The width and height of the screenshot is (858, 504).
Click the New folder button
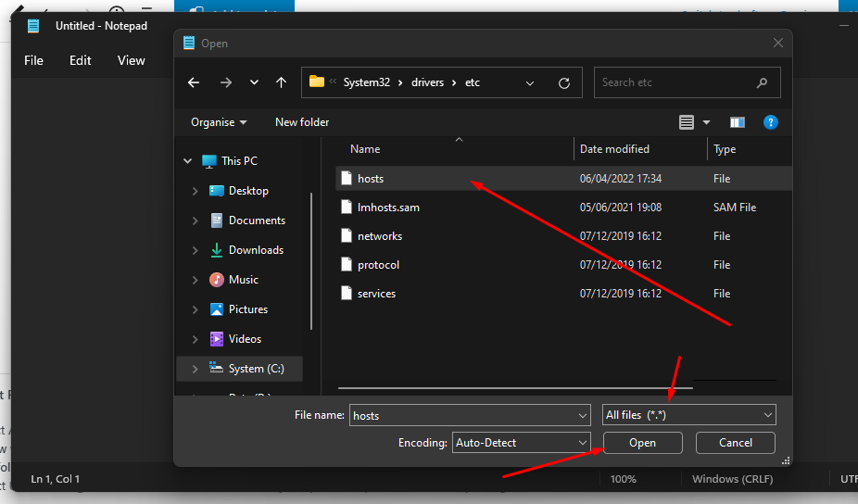click(x=302, y=122)
